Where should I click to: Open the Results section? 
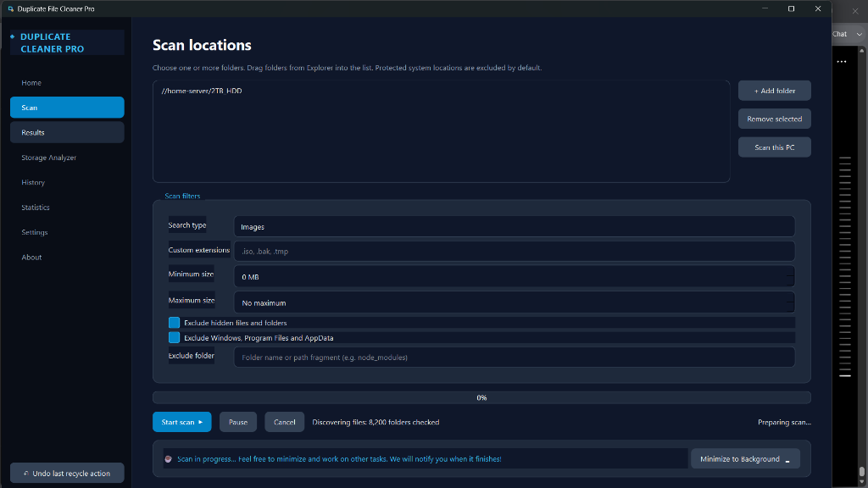pos(67,132)
